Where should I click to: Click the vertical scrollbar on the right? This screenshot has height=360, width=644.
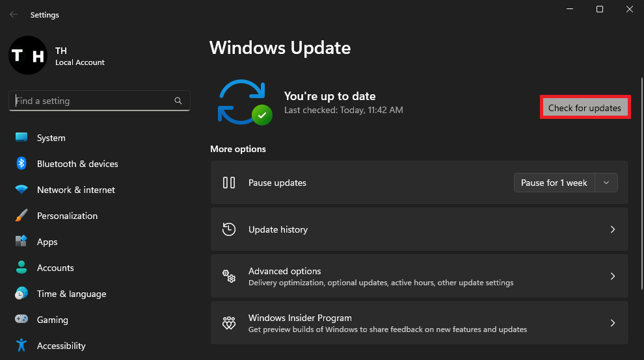[x=641, y=183]
